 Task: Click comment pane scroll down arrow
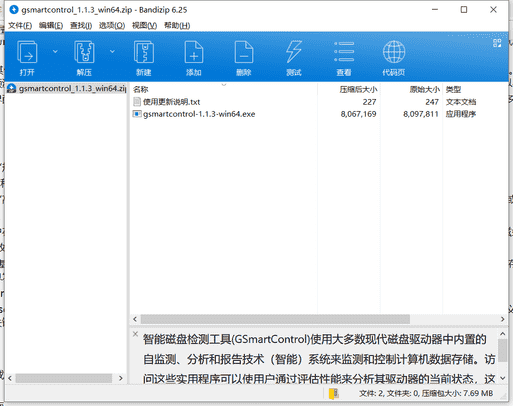pos(503,378)
